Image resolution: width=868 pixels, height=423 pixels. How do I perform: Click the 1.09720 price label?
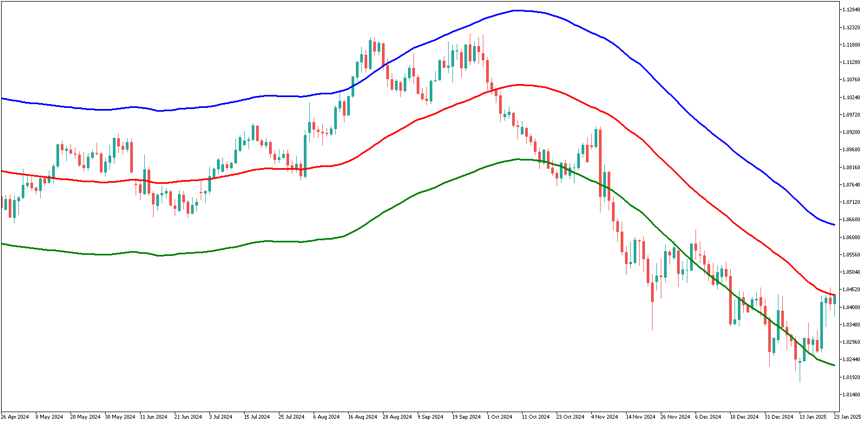pos(851,114)
